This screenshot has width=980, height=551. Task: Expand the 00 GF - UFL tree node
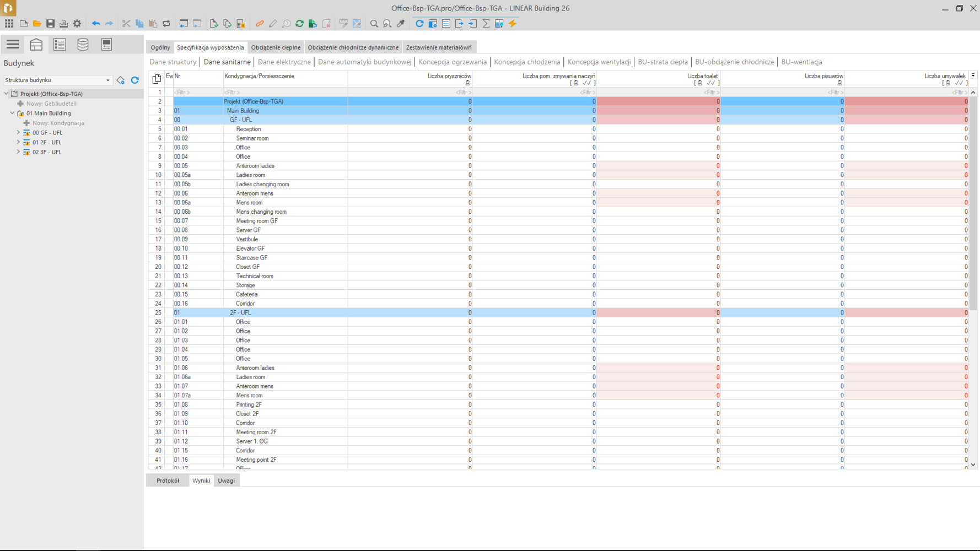pos(18,133)
